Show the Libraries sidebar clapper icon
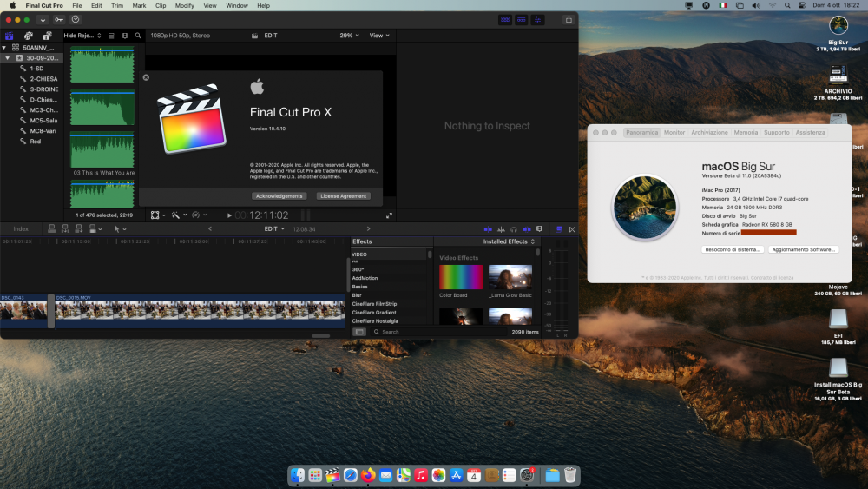 point(9,36)
